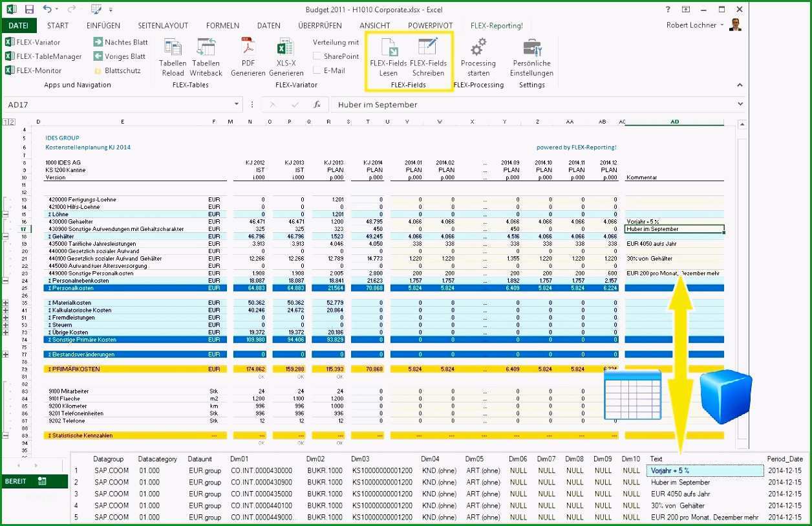Confirm formula entry with checkmark icon
Viewport: 812px width, 526px height.
tap(295, 105)
